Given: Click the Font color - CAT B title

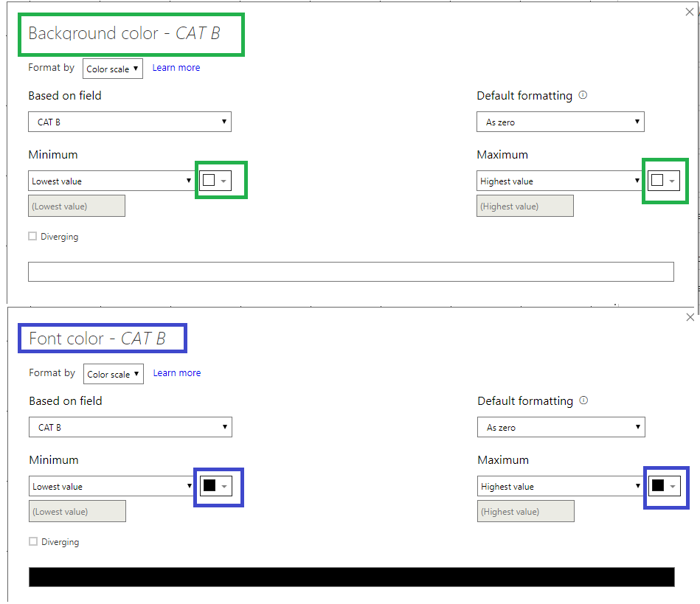Looking at the screenshot, I should click(97, 339).
